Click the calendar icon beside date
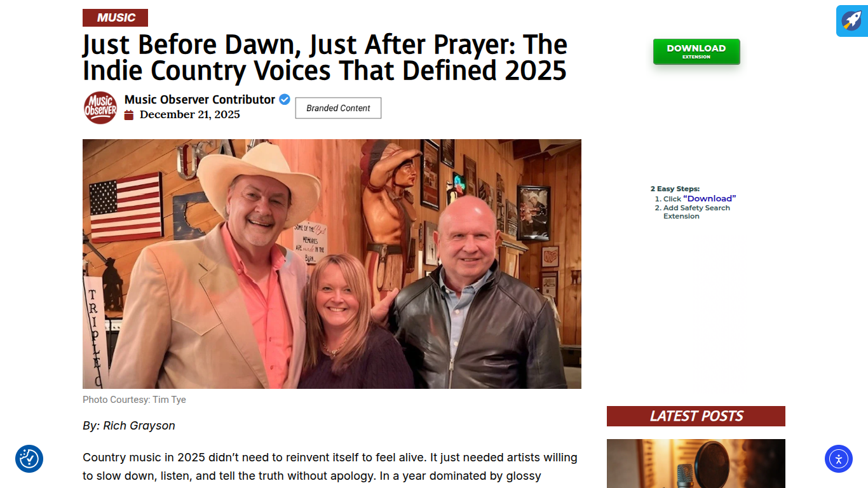This screenshot has width=868, height=488. point(129,115)
